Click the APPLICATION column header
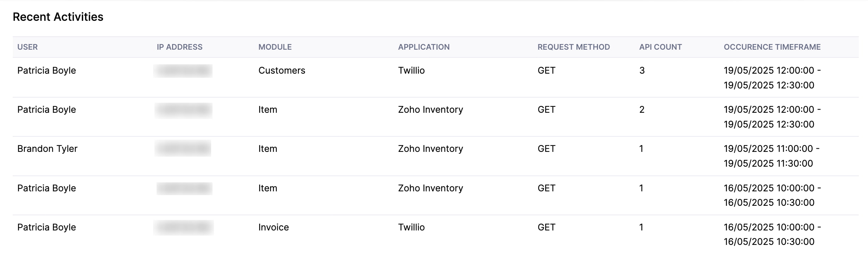Screen dimensions: 868x253 point(424,47)
